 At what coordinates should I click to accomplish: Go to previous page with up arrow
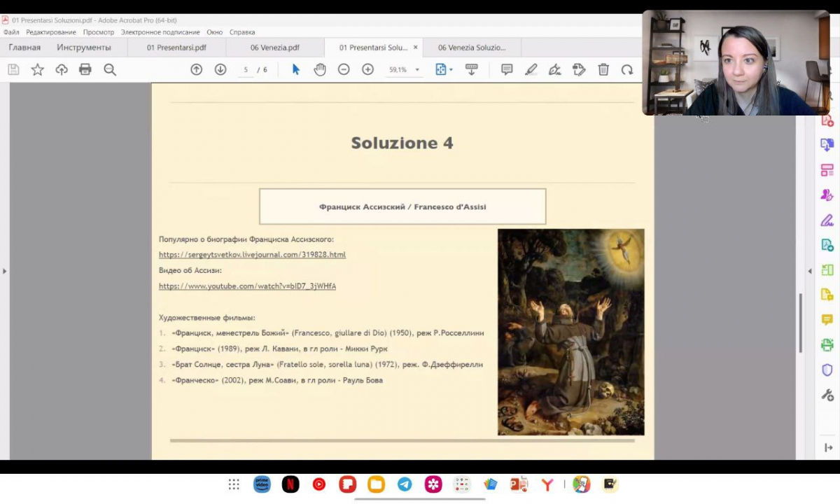pos(197,69)
